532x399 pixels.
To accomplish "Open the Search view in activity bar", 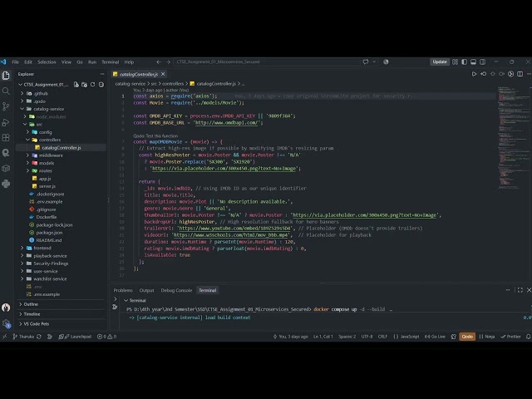I will (6, 91).
